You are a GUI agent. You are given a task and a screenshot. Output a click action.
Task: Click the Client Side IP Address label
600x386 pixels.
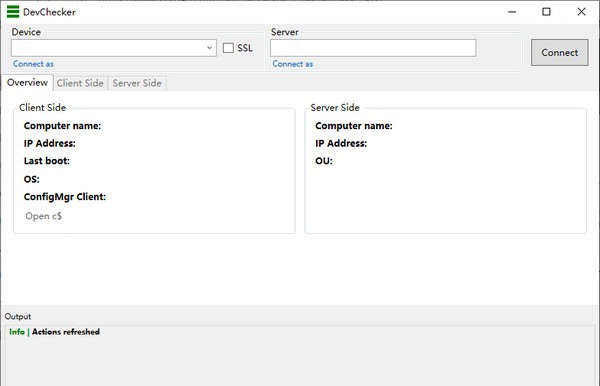click(50, 143)
